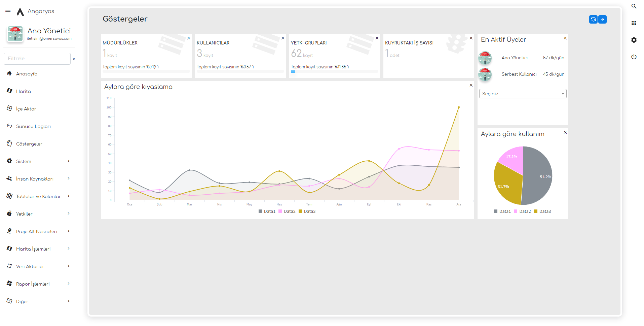Expand the Sistem menu chevron

pos(69,161)
